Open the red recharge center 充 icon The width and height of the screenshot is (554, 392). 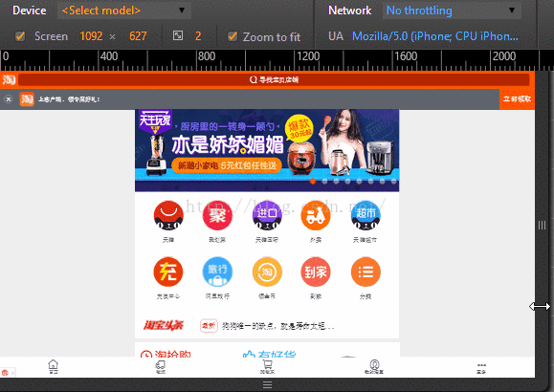coord(168,272)
